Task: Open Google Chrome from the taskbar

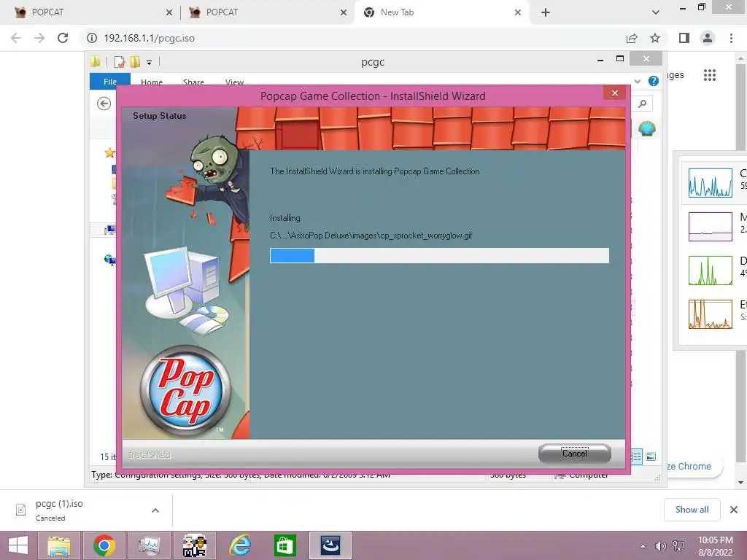Action: coord(104,545)
